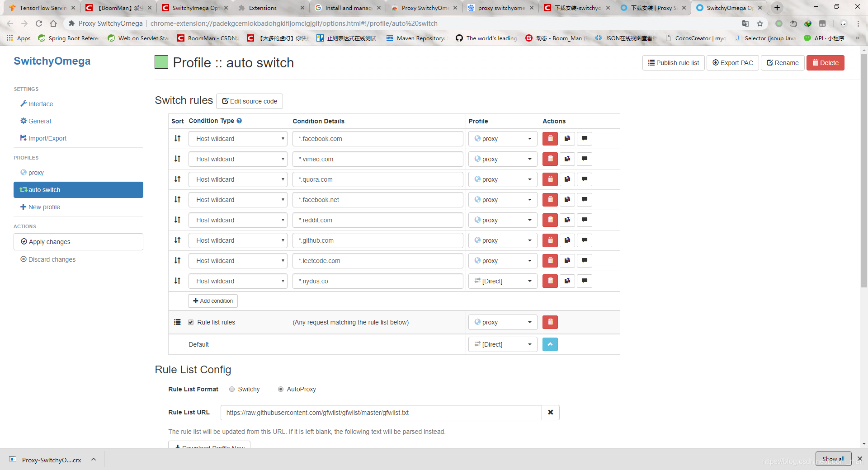Click Edit source code button
Image resolution: width=868 pixels, height=470 pixels.
pyautogui.click(x=250, y=101)
